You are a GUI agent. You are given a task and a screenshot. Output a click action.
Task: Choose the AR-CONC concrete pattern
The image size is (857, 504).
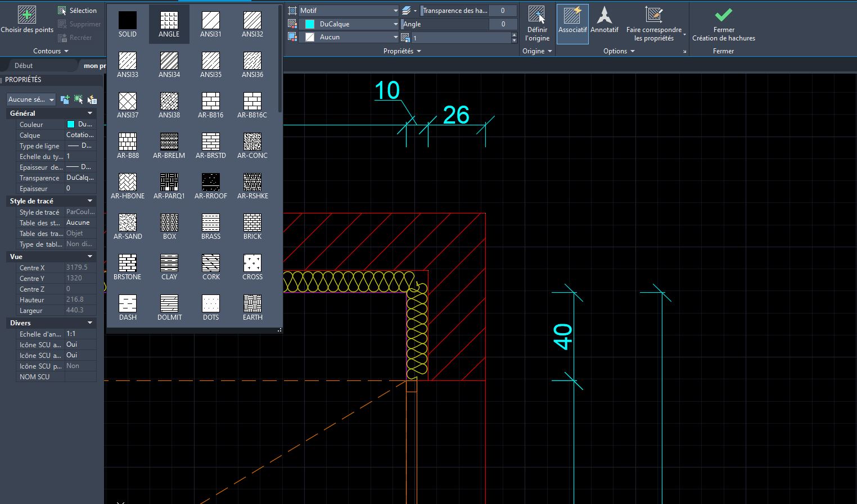click(x=252, y=142)
